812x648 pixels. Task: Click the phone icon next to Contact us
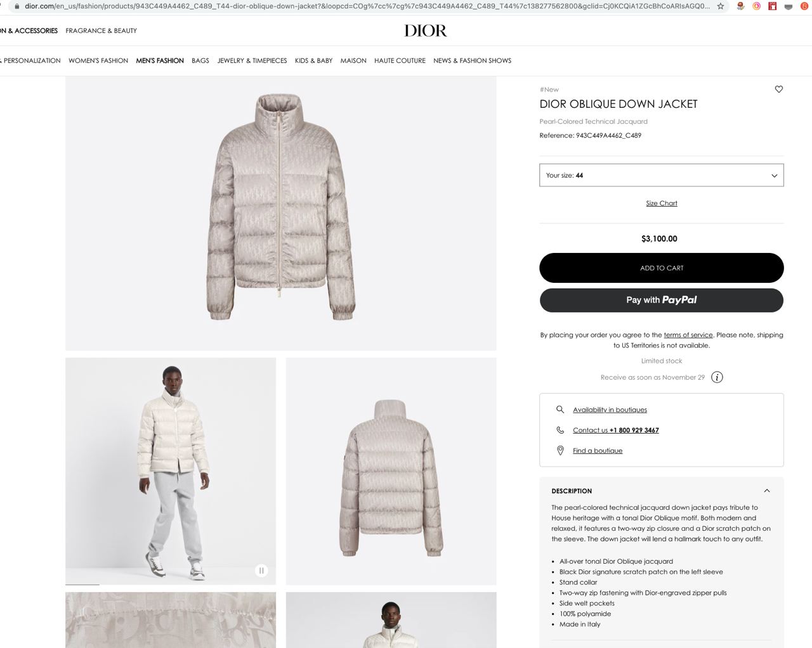[560, 430]
